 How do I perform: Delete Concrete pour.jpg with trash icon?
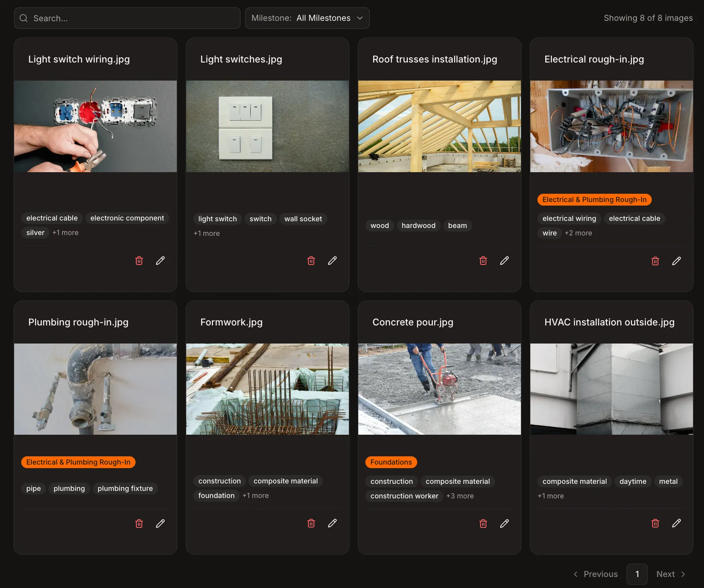tap(483, 524)
